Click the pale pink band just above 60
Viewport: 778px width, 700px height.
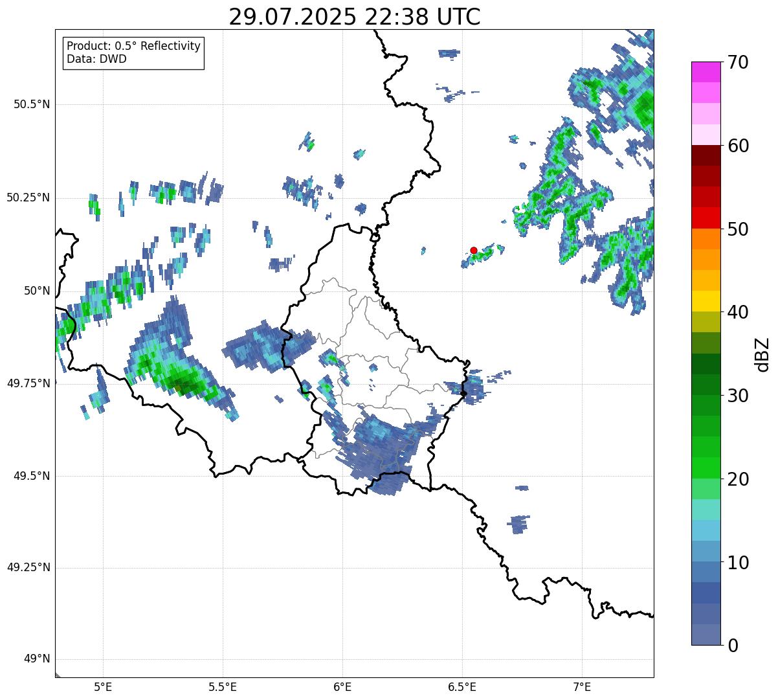pos(706,135)
